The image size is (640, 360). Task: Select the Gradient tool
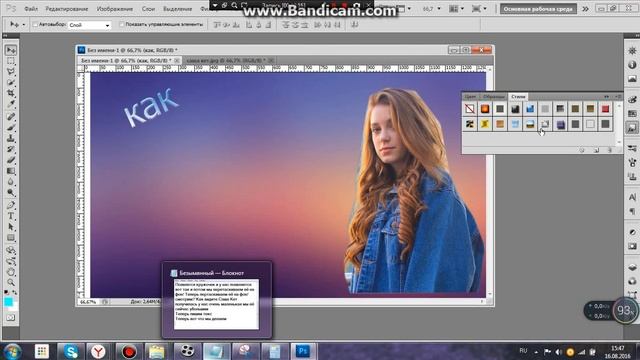tap(11, 171)
